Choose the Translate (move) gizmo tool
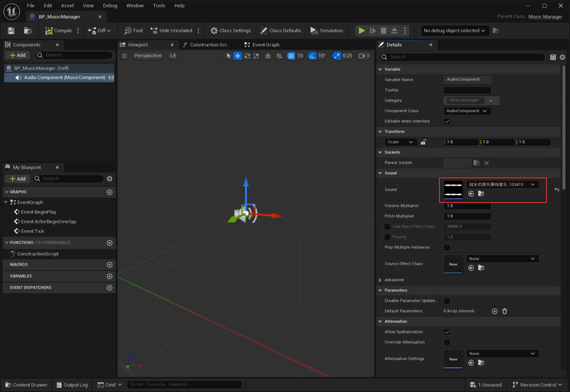The width and height of the screenshot is (570, 392). pyautogui.click(x=237, y=56)
